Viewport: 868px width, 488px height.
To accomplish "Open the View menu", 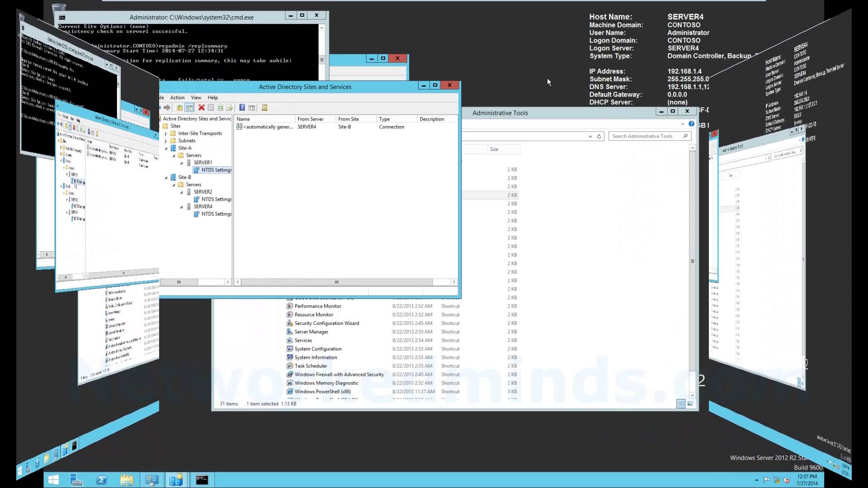I will tap(196, 98).
